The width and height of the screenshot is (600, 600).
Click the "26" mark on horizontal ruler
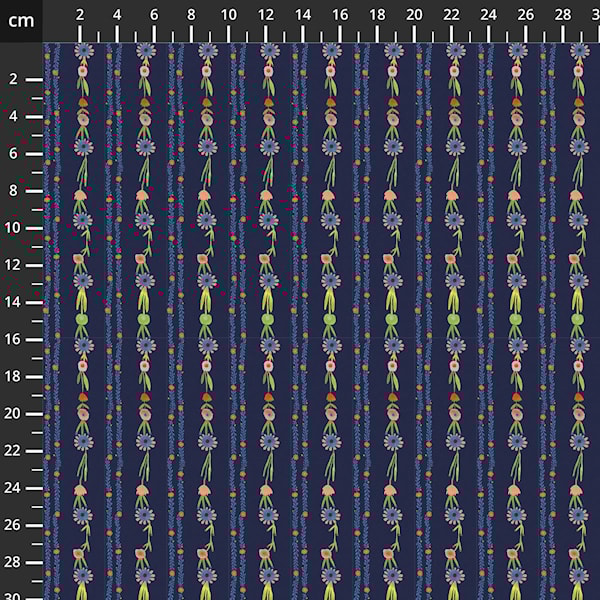coord(525,15)
